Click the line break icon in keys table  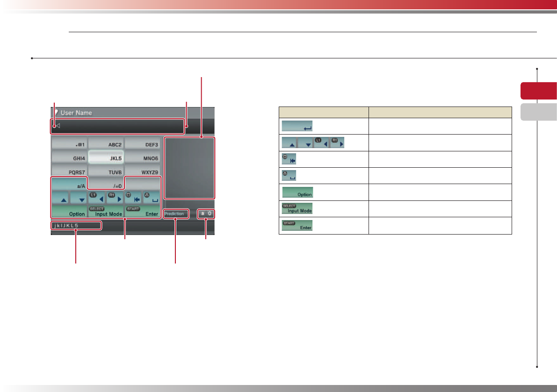click(x=297, y=126)
